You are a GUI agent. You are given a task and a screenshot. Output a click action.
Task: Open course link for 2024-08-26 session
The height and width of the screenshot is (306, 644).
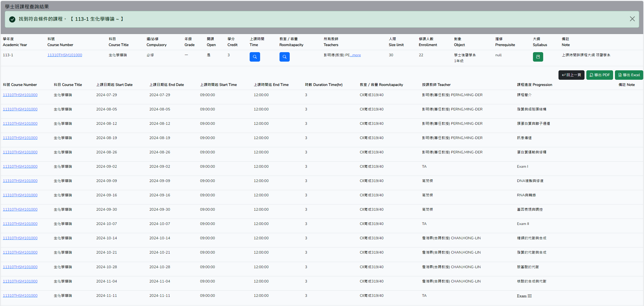[x=20, y=152]
